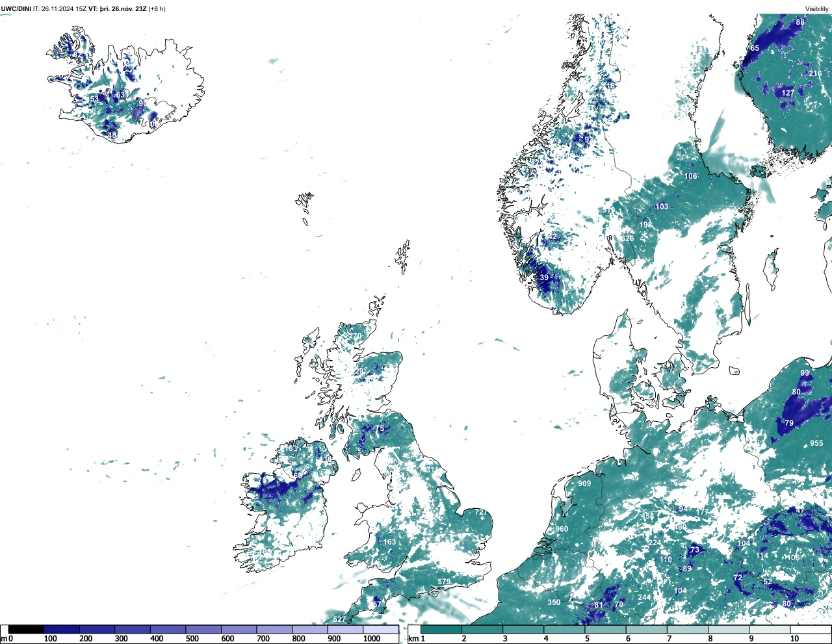Click the '909' visibility value over Netherlands
Viewport: 832px width, 644px height.
pyautogui.click(x=584, y=483)
